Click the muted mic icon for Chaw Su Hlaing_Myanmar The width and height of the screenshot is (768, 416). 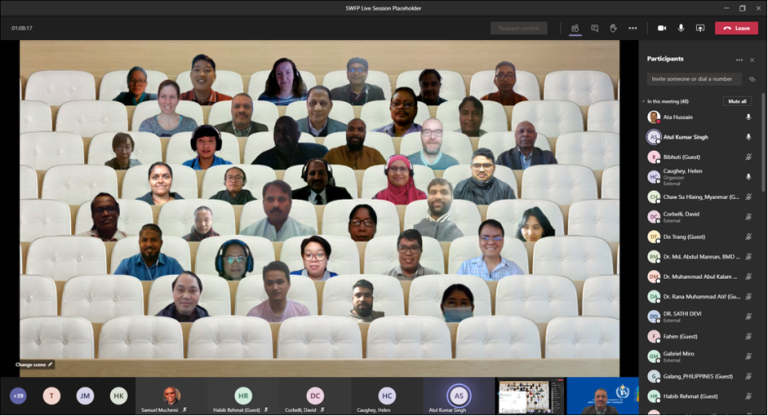[x=748, y=197]
